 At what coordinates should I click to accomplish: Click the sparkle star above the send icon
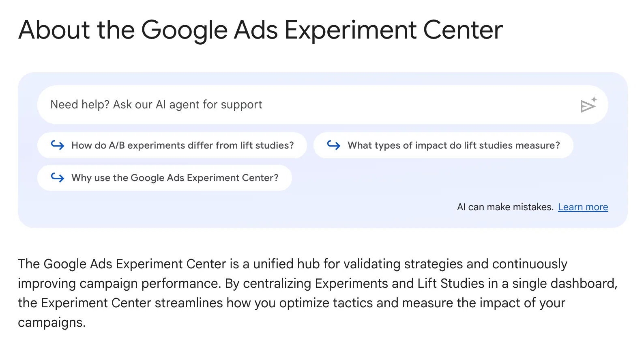(x=594, y=99)
